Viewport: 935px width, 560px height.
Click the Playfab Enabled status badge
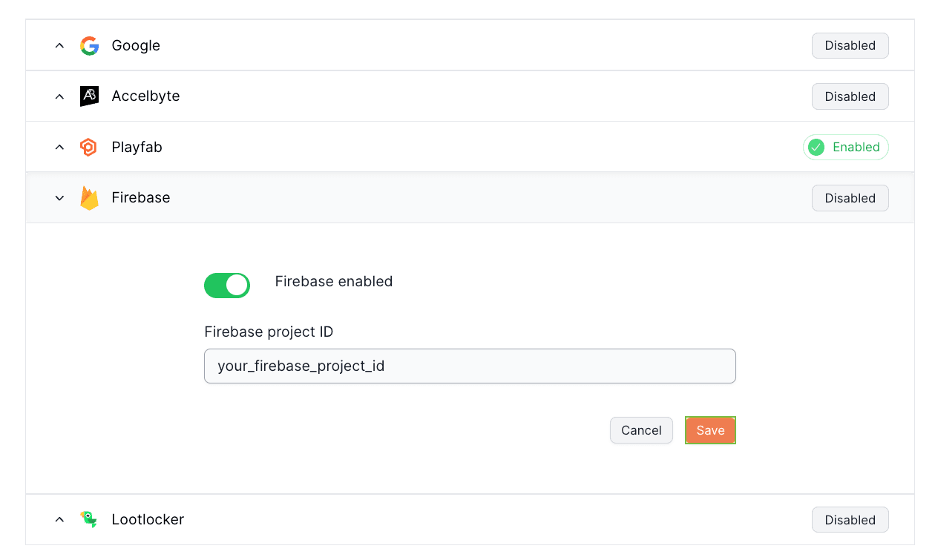tap(845, 147)
